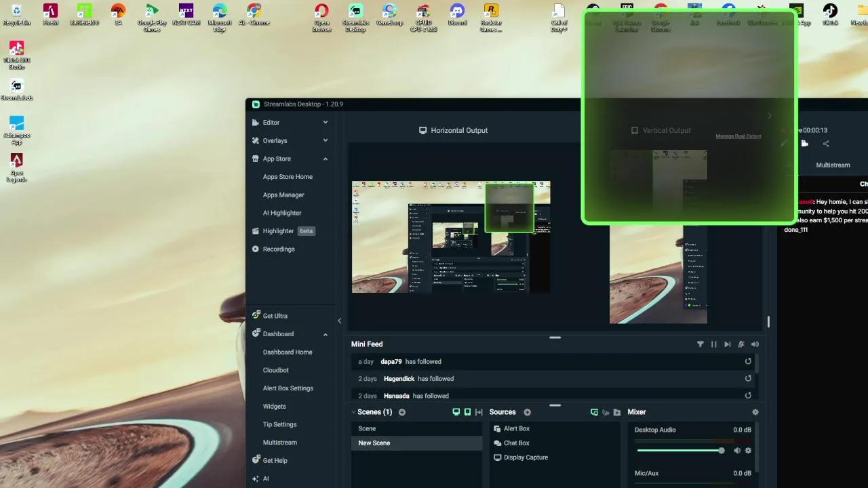Open Discord desktop shortcut
Viewport: 868px width, 488px height.
click(x=458, y=14)
